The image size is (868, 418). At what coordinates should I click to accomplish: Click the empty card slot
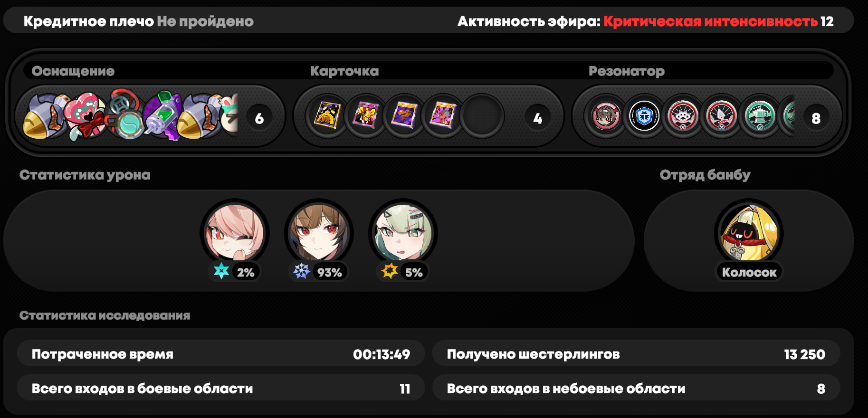coord(482,116)
